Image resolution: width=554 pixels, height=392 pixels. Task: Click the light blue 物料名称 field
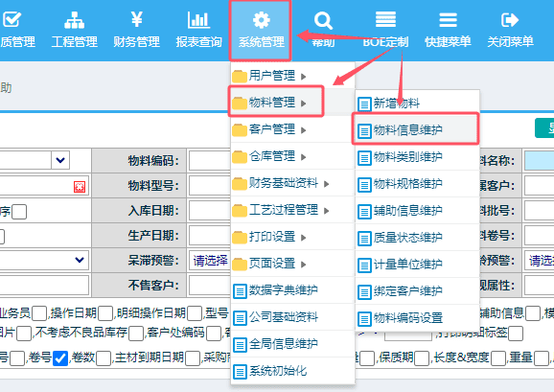[540, 161]
